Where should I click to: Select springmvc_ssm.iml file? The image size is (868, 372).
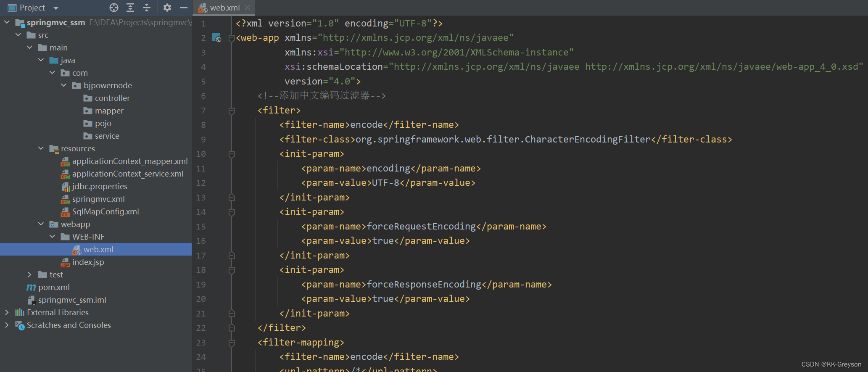pos(72,300)
